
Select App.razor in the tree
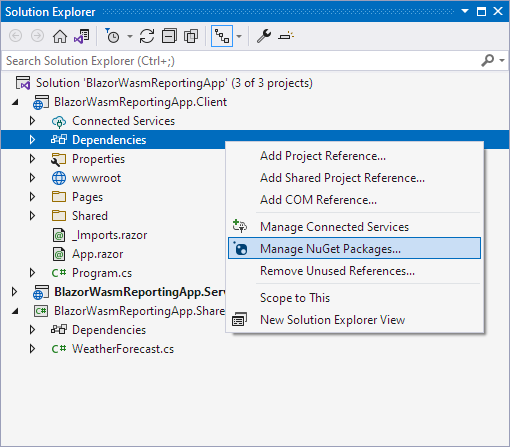click(x=97, y=254)
